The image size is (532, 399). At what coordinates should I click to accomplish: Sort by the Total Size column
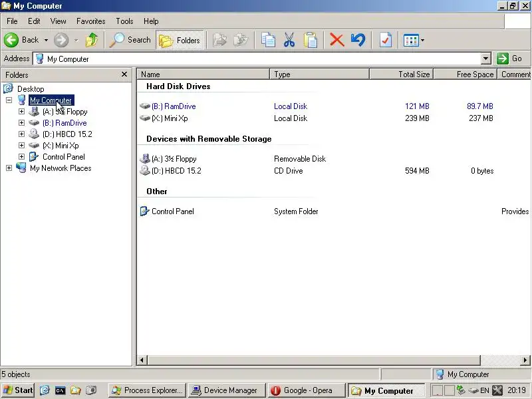pyautogui.click(x=402, y=74)
